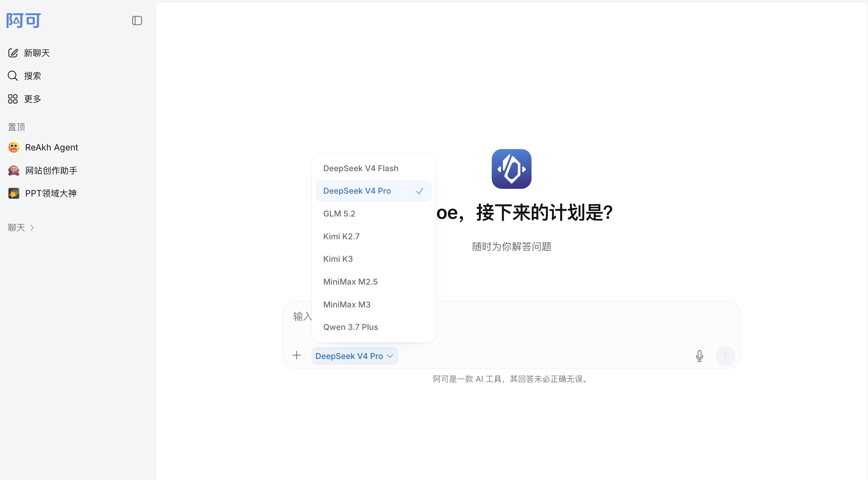The width and height of the screenshot is (868, 480).
Task: Choose Kimi K3 model
Action: pyautogui.click(x=374, y=259)
